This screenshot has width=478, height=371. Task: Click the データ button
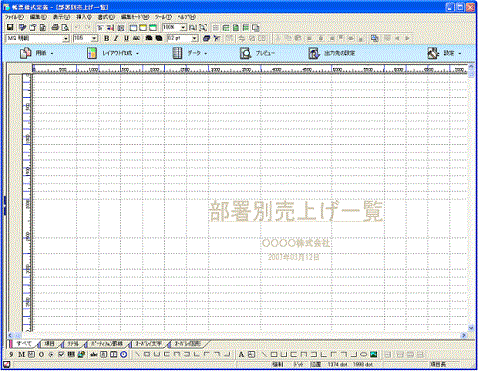coord(189,53)
